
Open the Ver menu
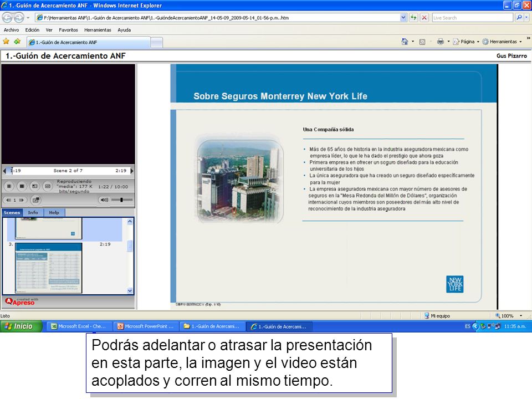point(49,30)
